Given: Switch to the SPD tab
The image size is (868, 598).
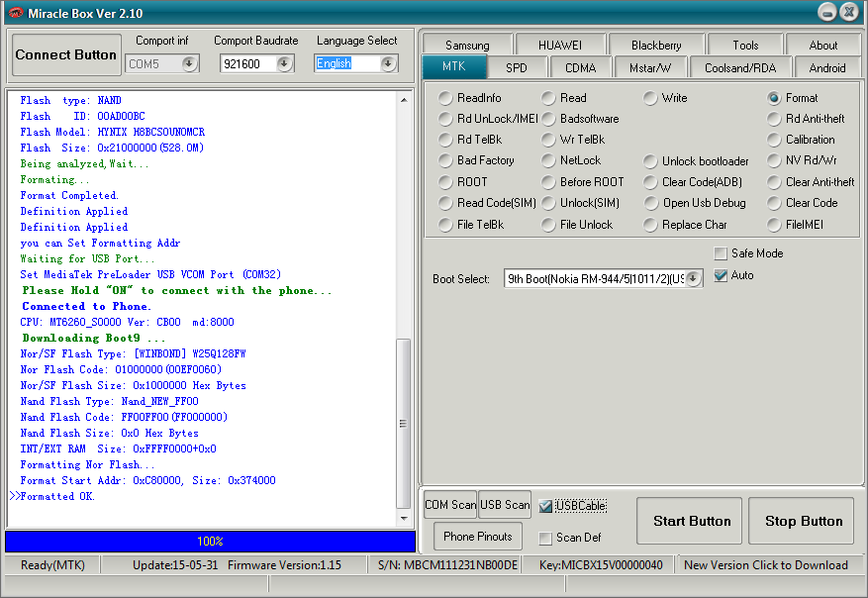Looking at the screenshot, I should pos(516,67).
